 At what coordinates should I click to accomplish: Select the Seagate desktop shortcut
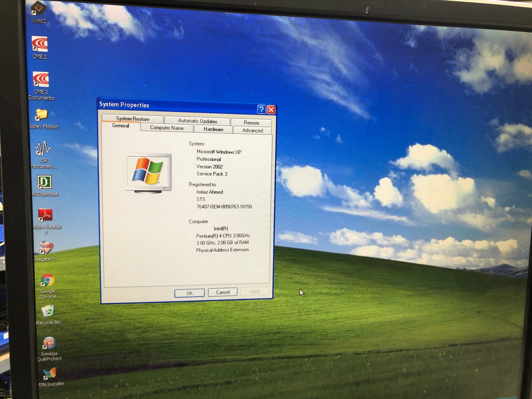click(46, 248)
